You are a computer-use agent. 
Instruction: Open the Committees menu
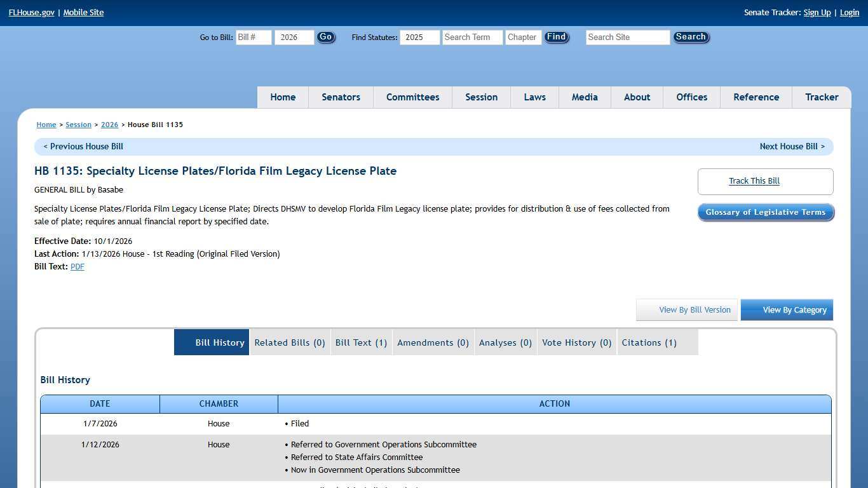coord(412,97)
